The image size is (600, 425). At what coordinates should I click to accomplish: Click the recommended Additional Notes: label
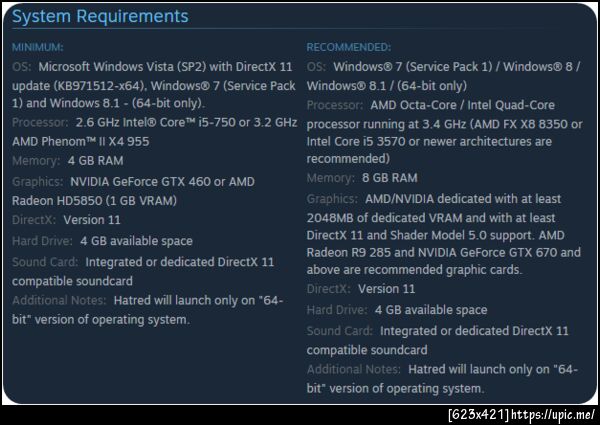click(354, 369)
